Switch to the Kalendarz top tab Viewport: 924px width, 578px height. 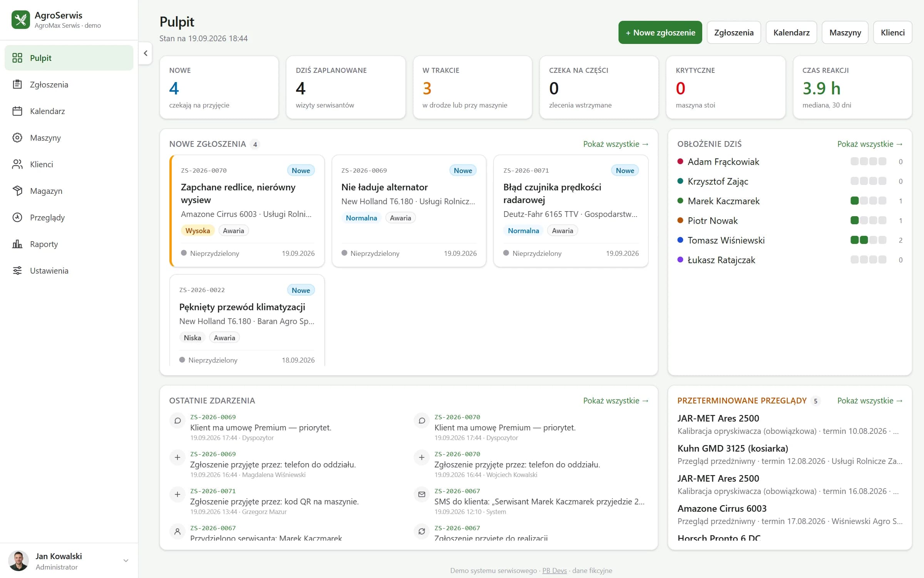pos(791,32)
